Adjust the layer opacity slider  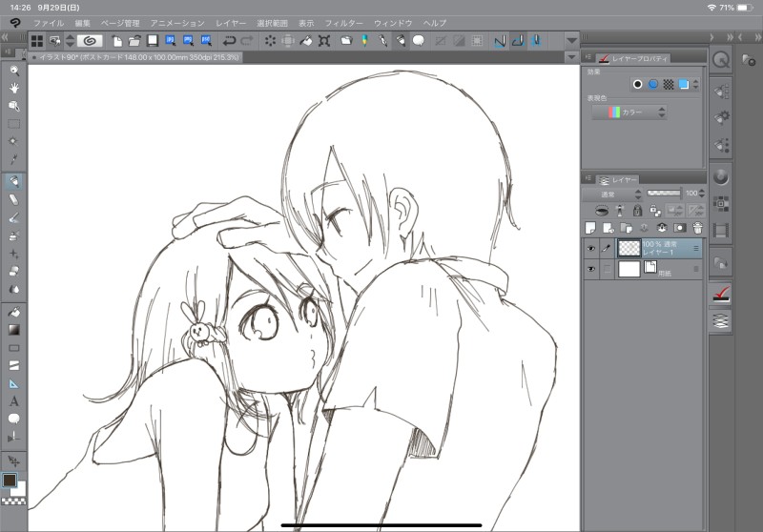tap(664, 193)
